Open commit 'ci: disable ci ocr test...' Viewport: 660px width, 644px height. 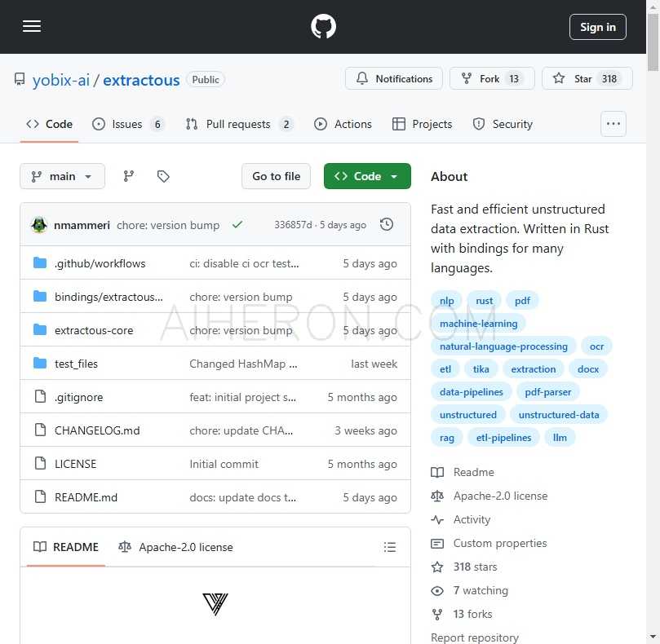[244, 264]
